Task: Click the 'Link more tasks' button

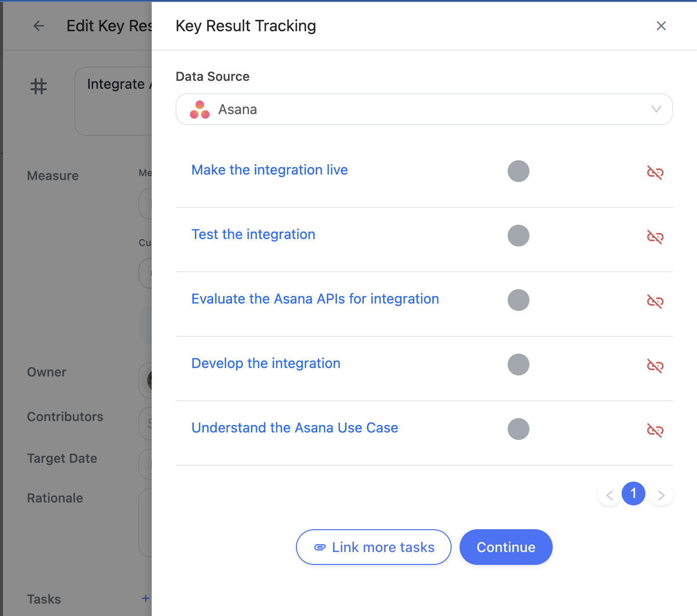Action: 374,547
